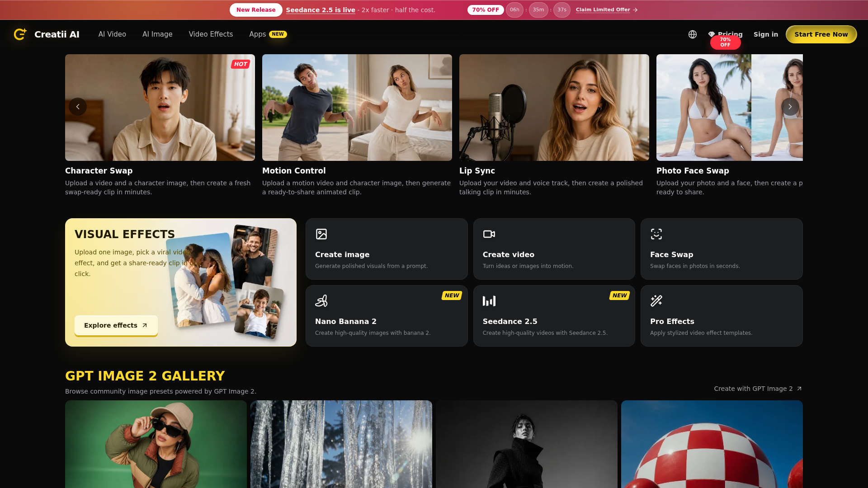The height and width of the screenshot is (488, 868).
Task: Click the Create image card title
Action: click(342, 255)
